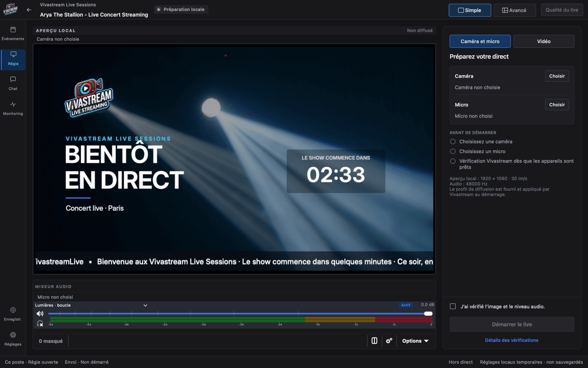588x368 pixels.
Task: Open the Monitoring pulse section
Action: pyautogui.click(x=13, y=109)
